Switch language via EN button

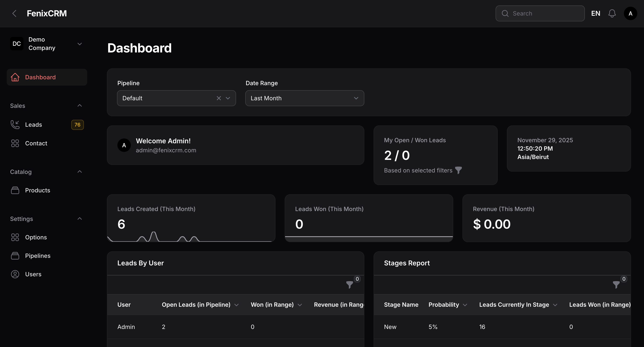[x=596, y=13]
